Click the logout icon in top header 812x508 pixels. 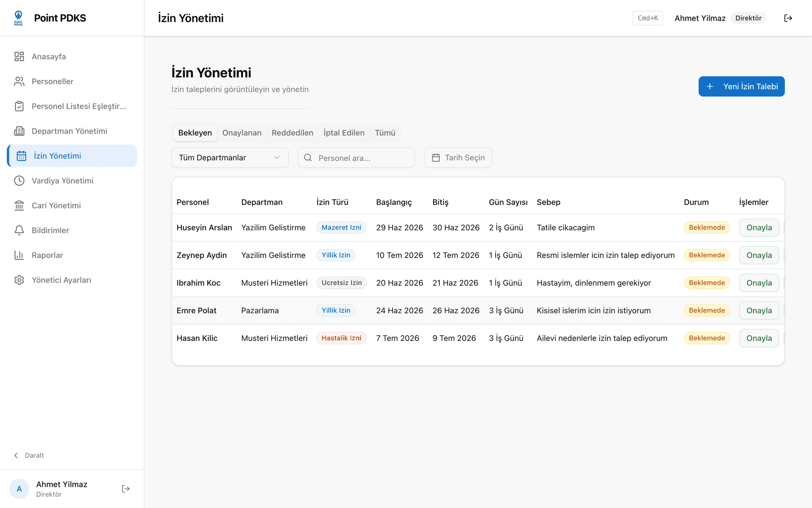click(788, 18)
